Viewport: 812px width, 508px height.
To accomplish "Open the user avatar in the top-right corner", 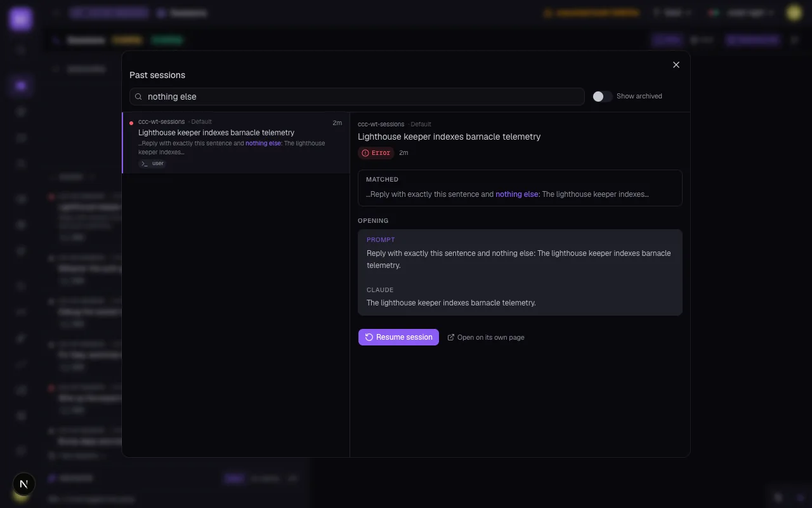I will (x=794, y=12).
